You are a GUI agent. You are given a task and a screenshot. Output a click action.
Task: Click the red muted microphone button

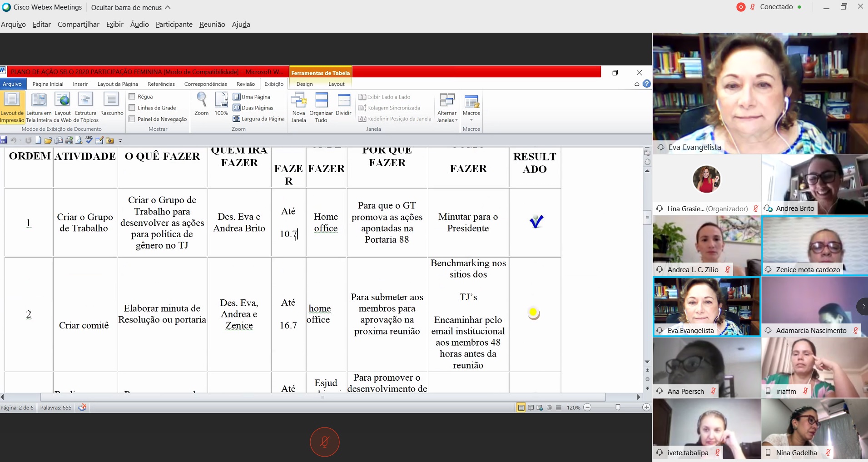click(324, 442)
